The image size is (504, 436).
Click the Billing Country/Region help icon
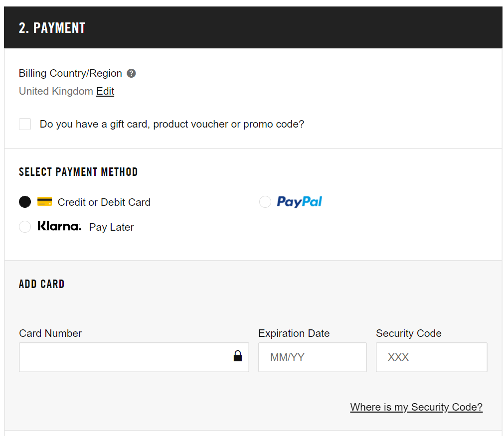tap(131, 73)
